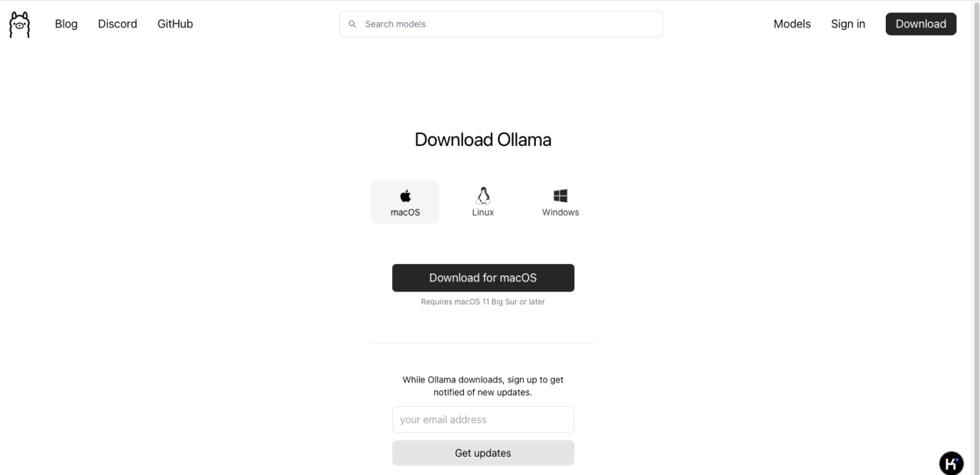Open the Models page
980x475 pixels.
(792, 24)
